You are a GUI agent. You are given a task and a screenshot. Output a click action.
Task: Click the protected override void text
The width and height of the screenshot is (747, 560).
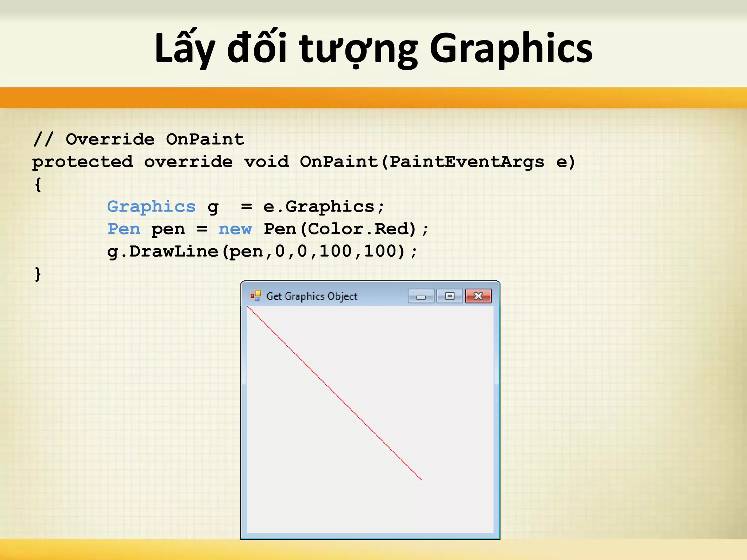(x=160, y=162)
